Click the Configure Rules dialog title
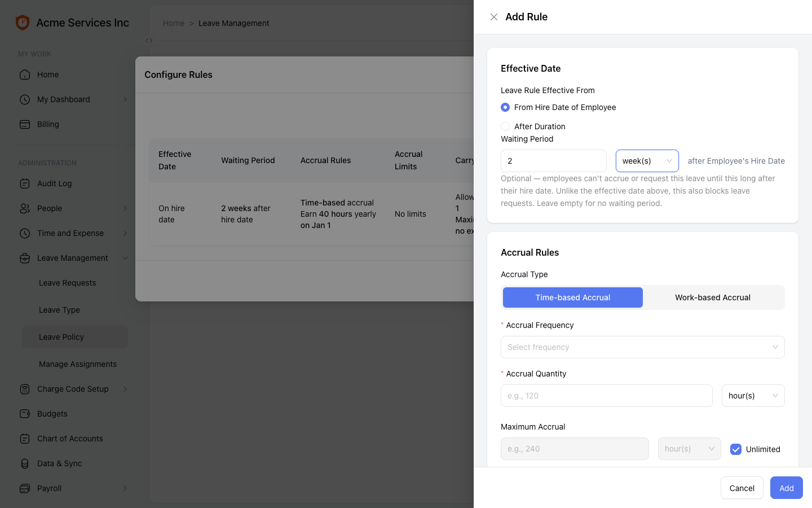 pos(178,75)
